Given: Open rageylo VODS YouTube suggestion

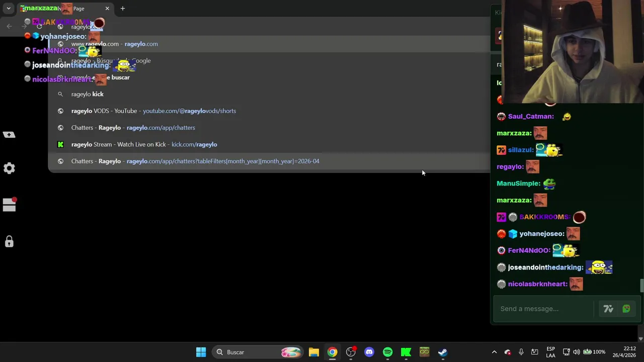Looking at the screenshot, I should [x=269, y=111].
